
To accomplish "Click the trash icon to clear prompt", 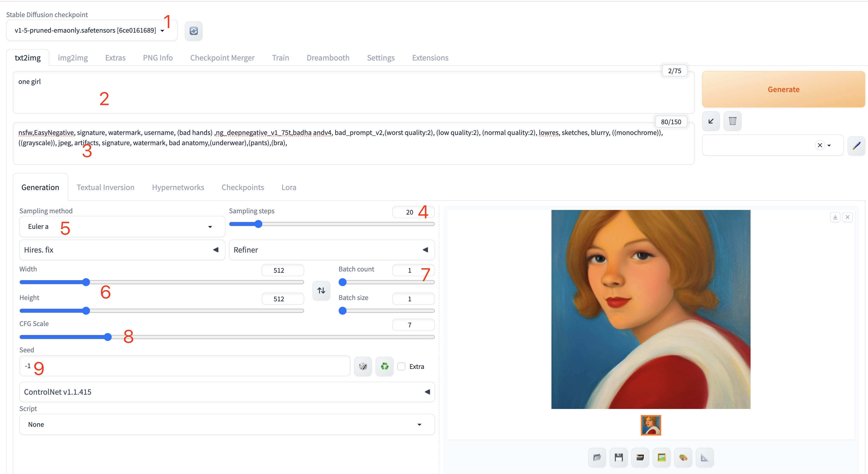I will click(x=732, y=121).
